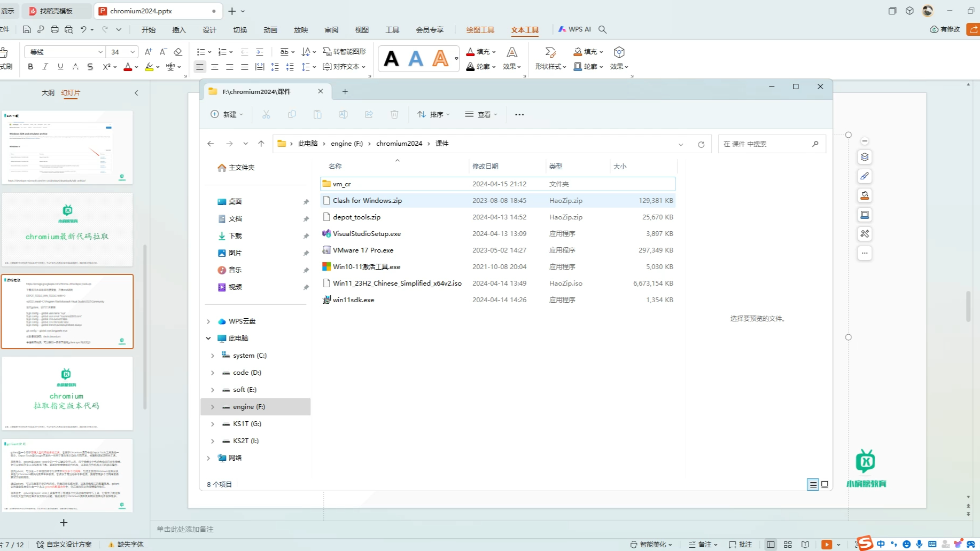Open the more options dots in floating sidebar
980x551 pixels.
point(865,253)
